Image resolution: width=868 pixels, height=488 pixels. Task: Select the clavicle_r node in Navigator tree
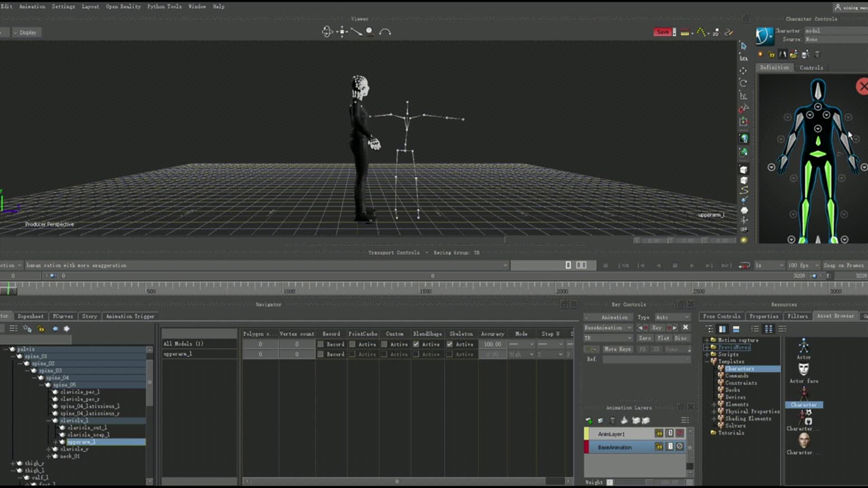coord(74,449)
